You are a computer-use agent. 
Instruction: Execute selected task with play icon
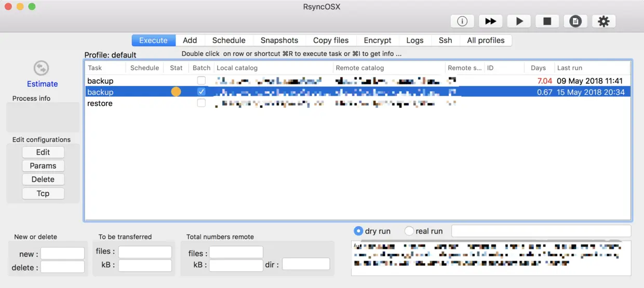pyautogui.click(x=519, y=21)
